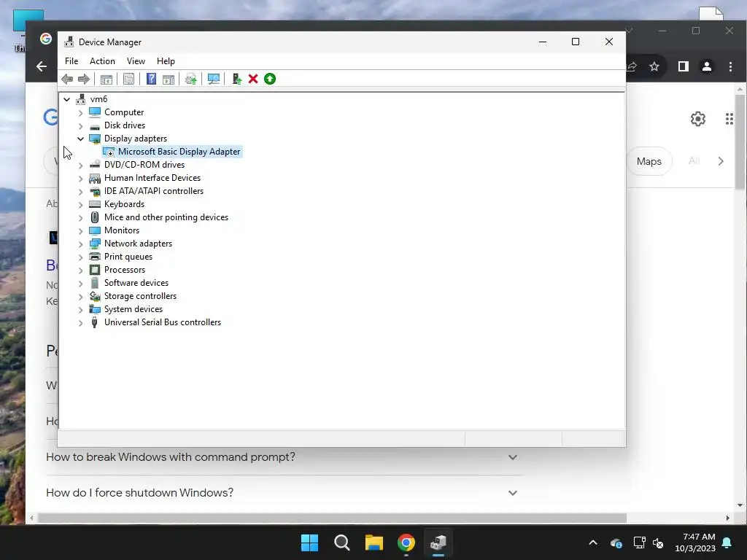Open the clock showing 7:47 AM
Screen dimensions: 747x560
(x=695, y=542)
